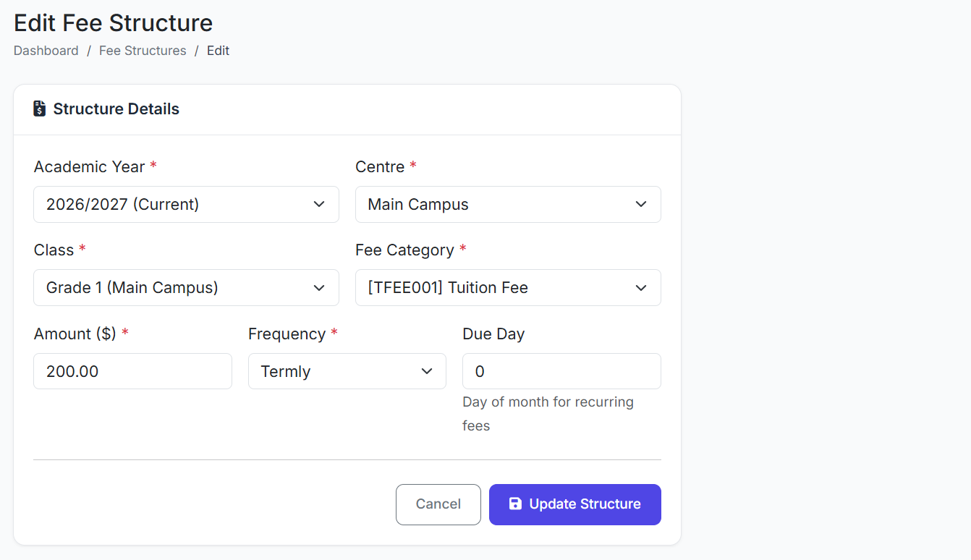The image size is (971, 560).
Task: Click the Fee Category field label
Action: click(x=404, y=250)
